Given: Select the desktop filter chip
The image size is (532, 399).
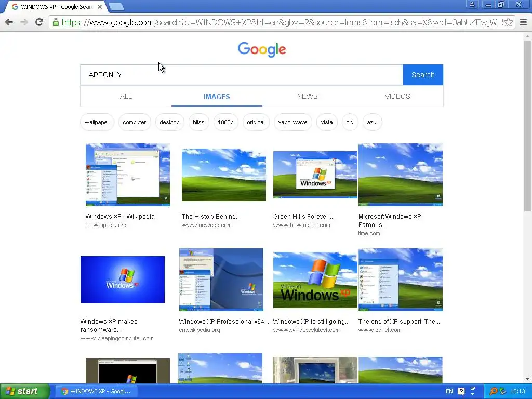Looking at the screenshot, I should (170, 122).
